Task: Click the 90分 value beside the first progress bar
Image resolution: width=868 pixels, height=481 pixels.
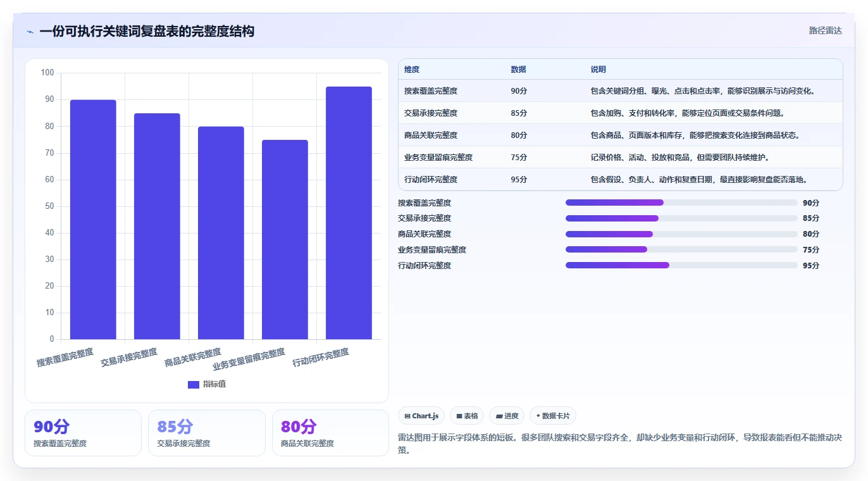Action: (811, 203)
